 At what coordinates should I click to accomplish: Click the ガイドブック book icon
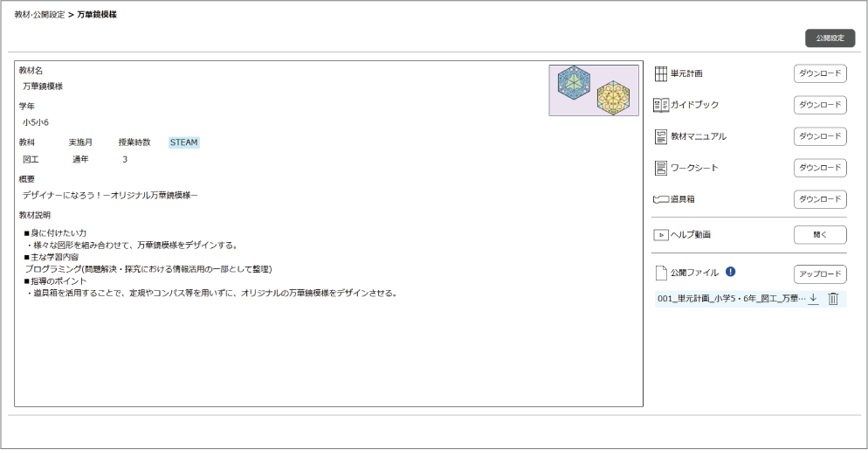pyautogui.click(x=661, y=105)
